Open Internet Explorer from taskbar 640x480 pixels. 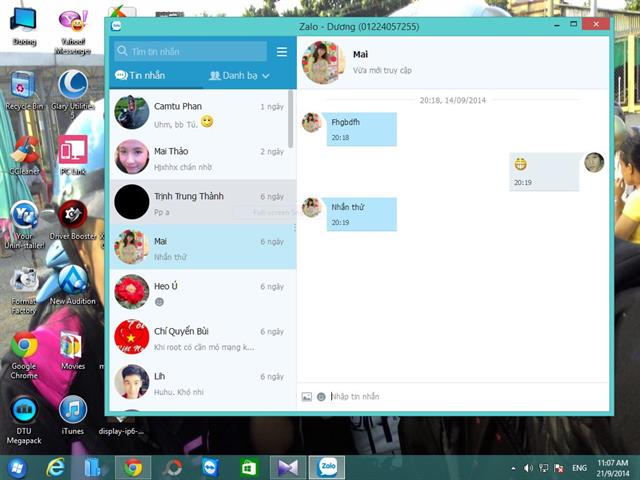(x=55, y=468)
